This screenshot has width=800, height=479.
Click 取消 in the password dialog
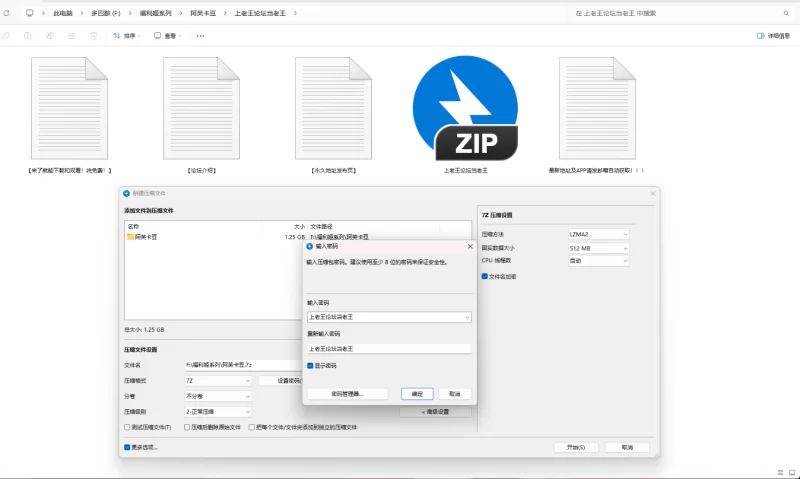455,394
